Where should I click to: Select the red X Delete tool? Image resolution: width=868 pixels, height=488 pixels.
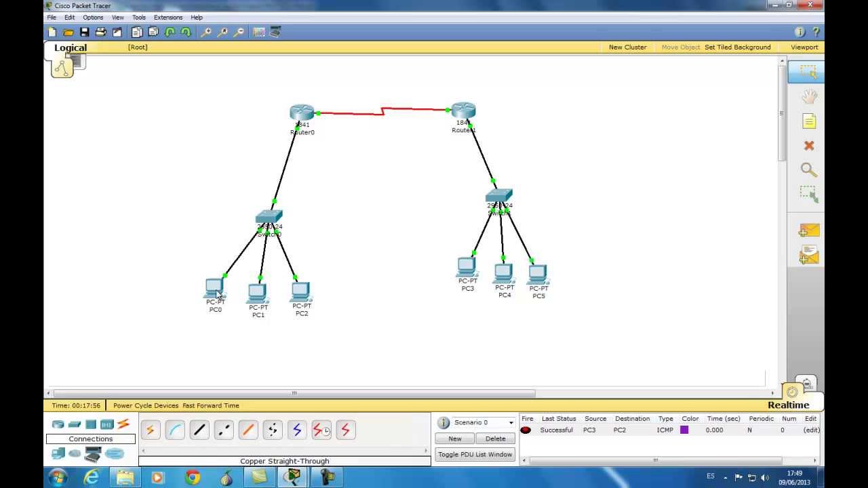point(808,146)
